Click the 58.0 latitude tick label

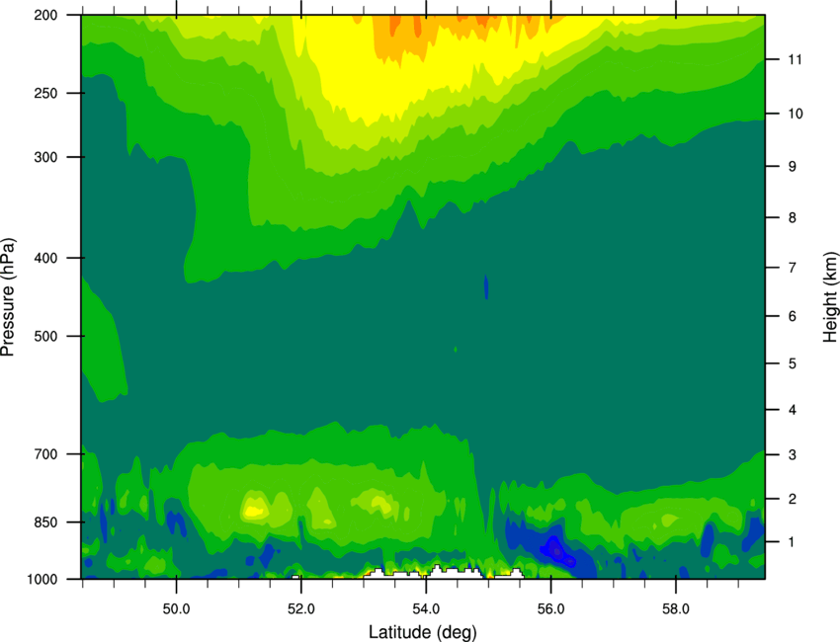pyautogui.click(x=676, y=609)
